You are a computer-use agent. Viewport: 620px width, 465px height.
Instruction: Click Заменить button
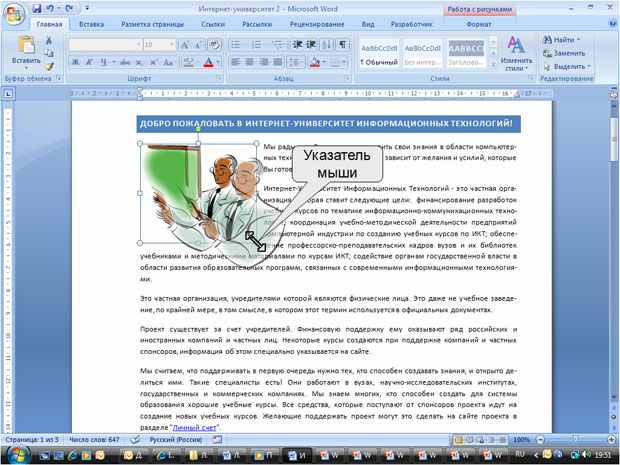coord(564,53)
